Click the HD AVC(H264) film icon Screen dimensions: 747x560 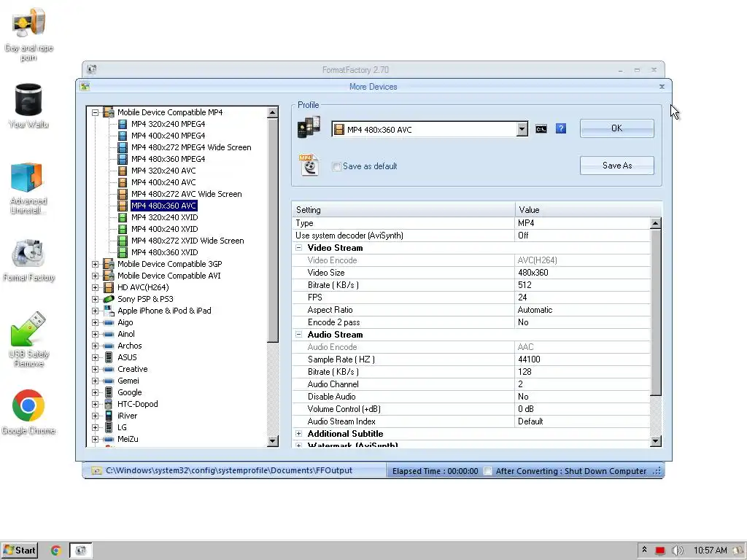109,287
